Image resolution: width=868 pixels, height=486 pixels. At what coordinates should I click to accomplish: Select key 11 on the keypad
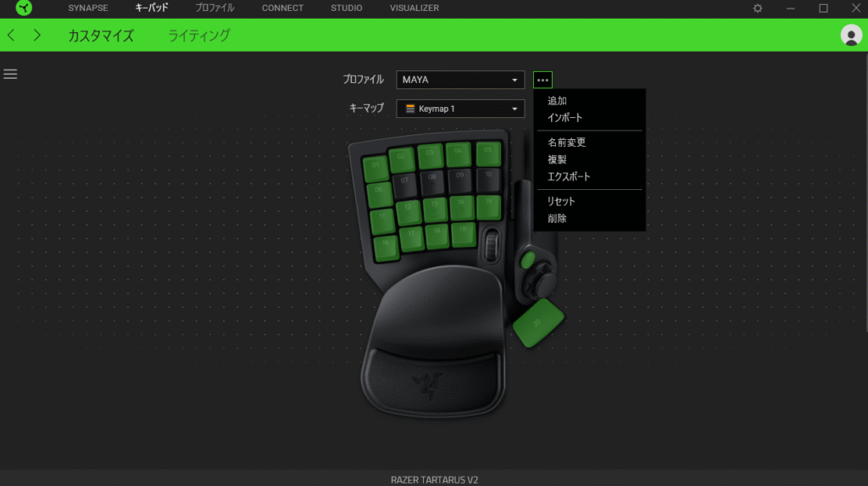tap(382, 221)
